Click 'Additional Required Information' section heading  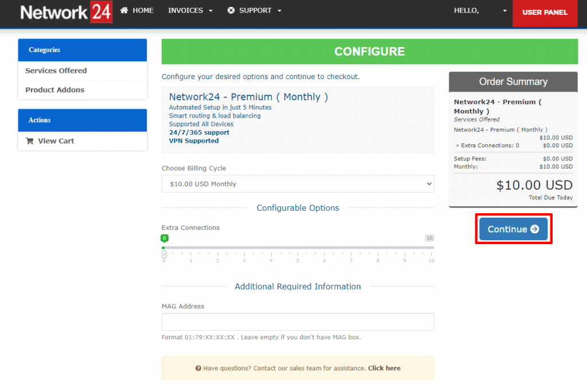[x=298, y=287]
